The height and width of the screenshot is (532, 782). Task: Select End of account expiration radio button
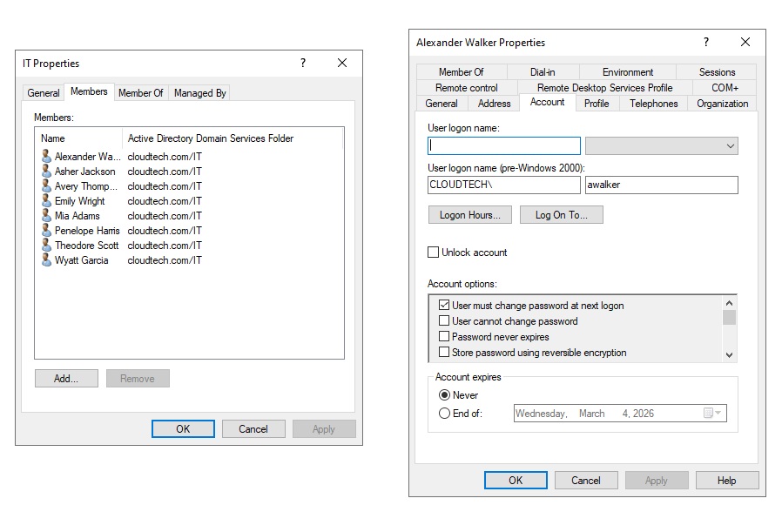(x=445, y=414)
